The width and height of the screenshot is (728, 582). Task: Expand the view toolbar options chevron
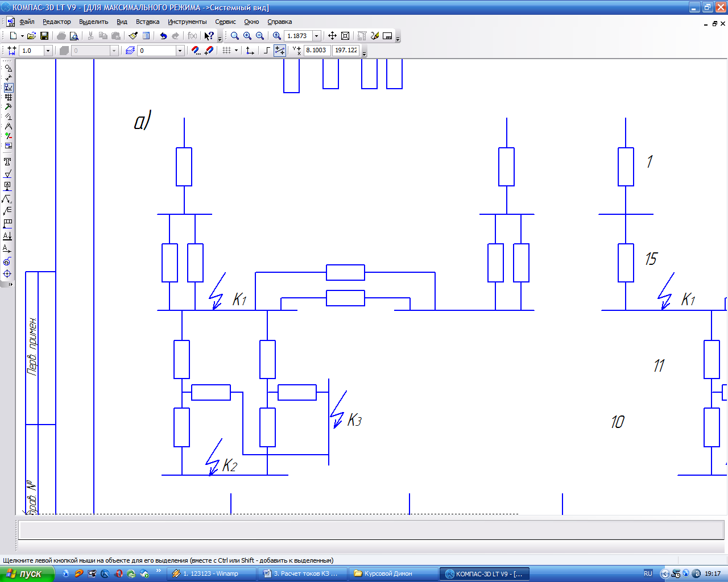(398, 38)
